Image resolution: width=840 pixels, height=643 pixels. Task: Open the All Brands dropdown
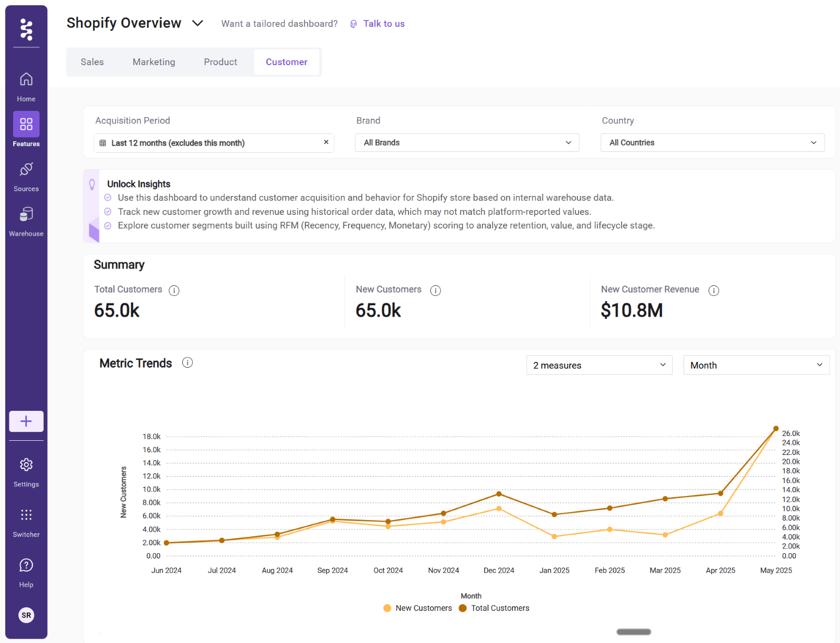(x=467, y=143)
